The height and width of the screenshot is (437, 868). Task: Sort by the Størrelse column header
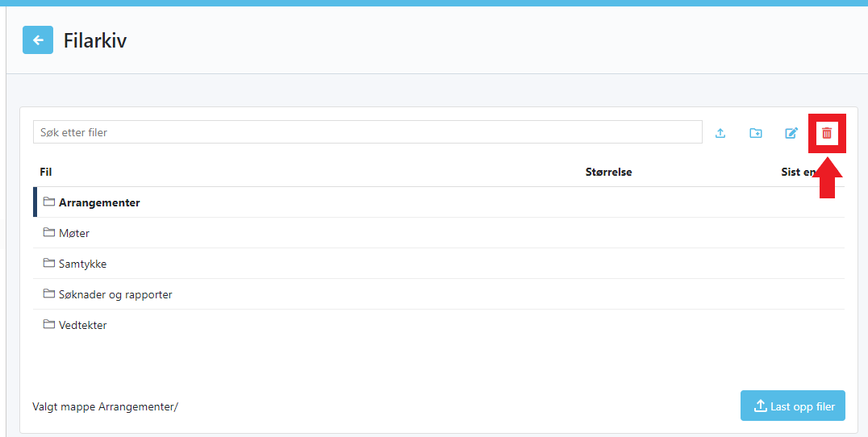point(608,172)
